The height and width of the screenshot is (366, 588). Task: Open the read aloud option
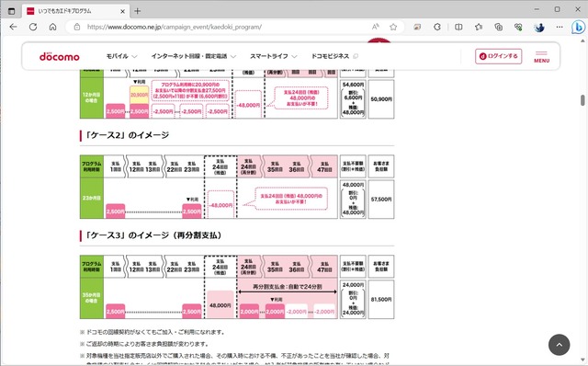(x=376, y=27)
